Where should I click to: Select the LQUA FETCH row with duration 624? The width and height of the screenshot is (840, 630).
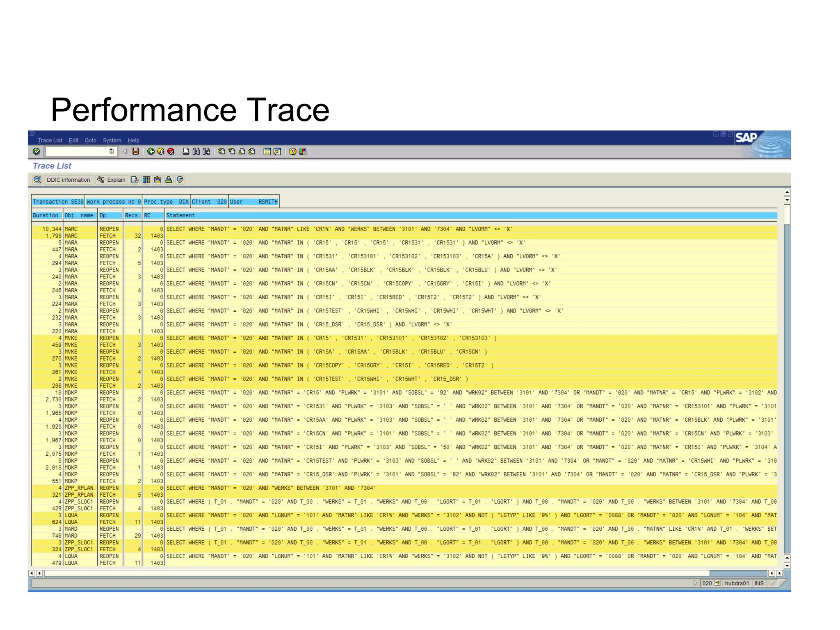[x=404, y=522]
